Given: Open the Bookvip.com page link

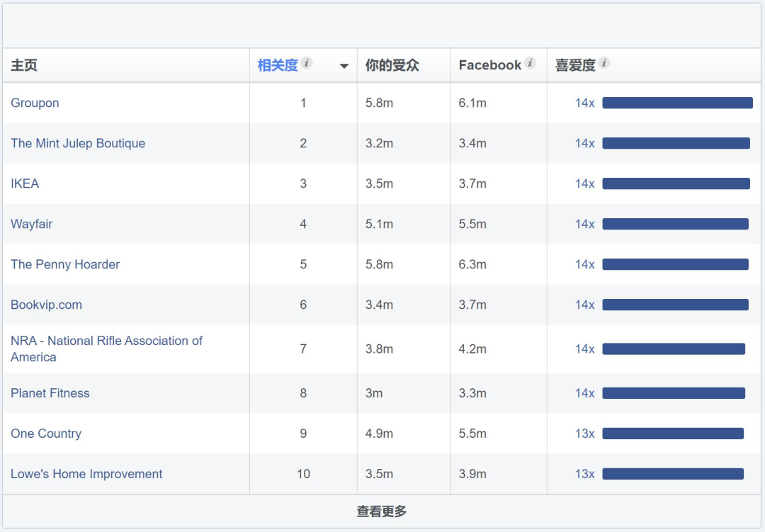Looking at the screenshot, I should [46, 305].
